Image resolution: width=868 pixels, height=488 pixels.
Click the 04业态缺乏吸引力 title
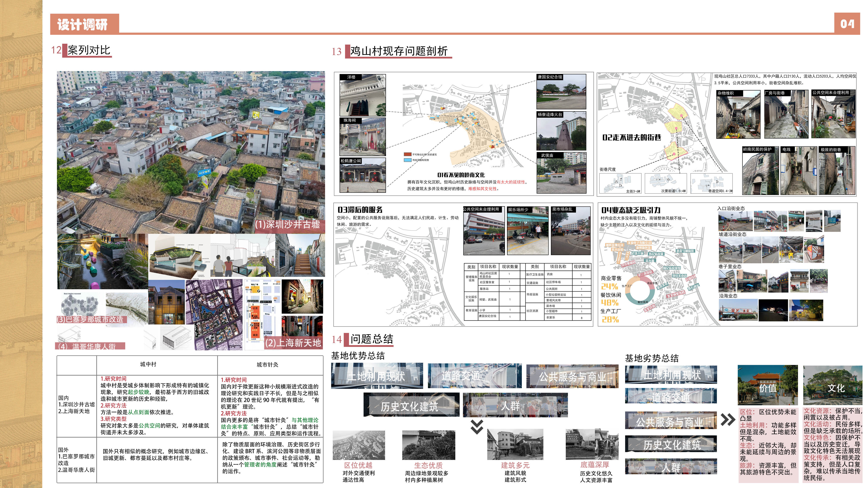(631, 210)
